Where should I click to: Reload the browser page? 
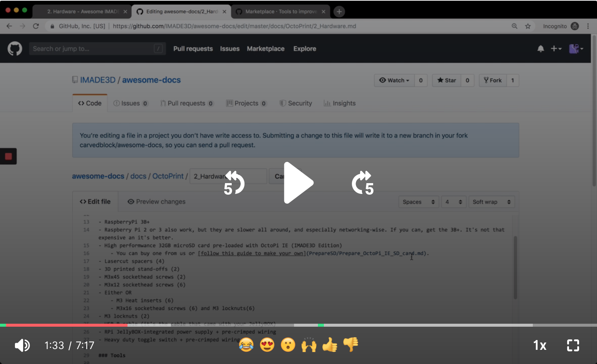(x=36, y=26)
